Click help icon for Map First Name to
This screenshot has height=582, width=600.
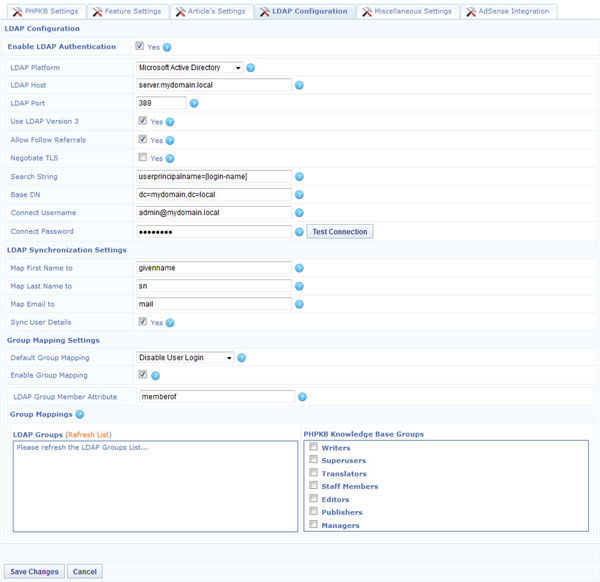pyautogui.click(x=299, y=268)
